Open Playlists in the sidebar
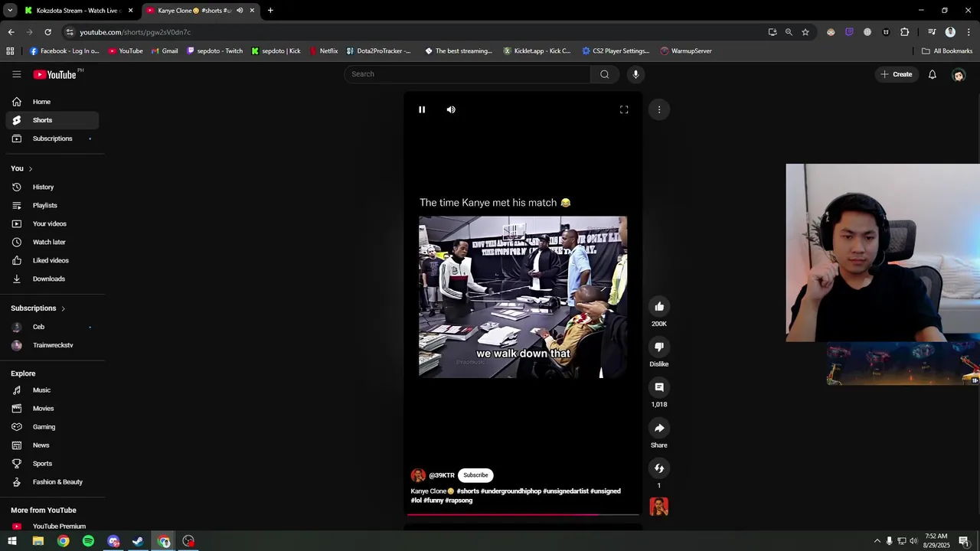This screenshot has width=980, height=551. pos(52,205)
